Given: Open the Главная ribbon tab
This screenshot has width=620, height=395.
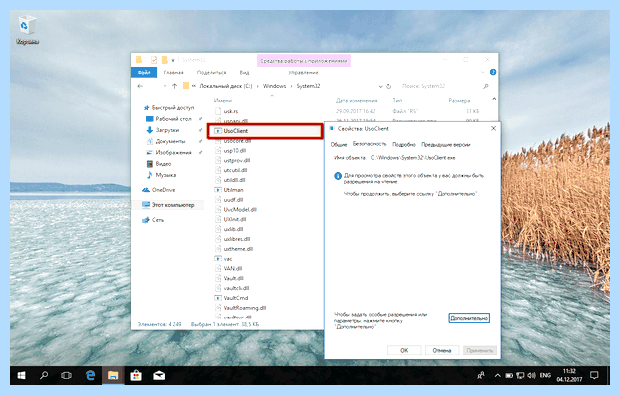Looking at the screenshot, I should (174, 72).
